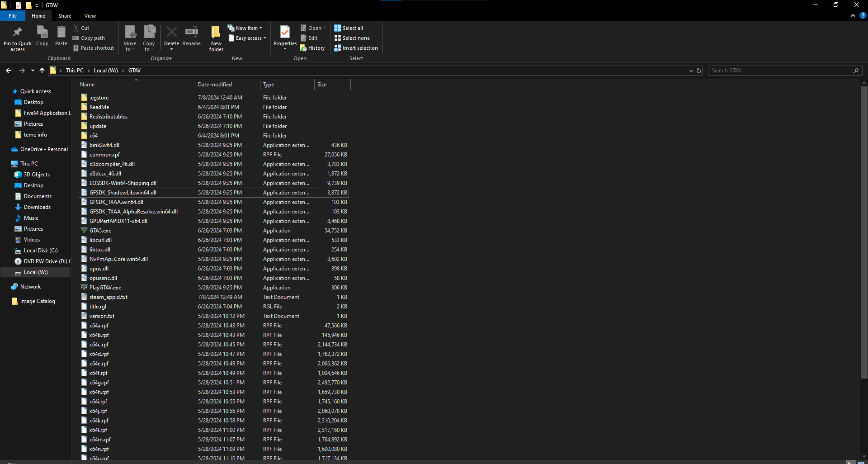Click the Up one level arrow
868x464 pixels.
pyautogui.click(x=42, y=71)
